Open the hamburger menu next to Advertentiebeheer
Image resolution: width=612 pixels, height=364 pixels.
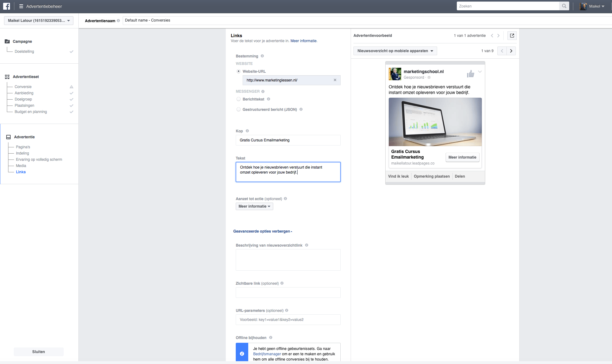[21, 6]
